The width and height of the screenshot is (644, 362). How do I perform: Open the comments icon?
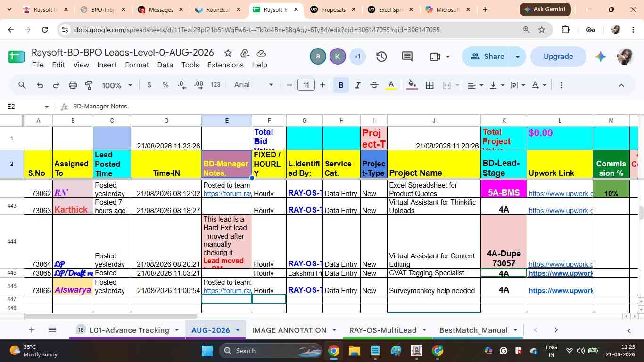coord(407,57)
